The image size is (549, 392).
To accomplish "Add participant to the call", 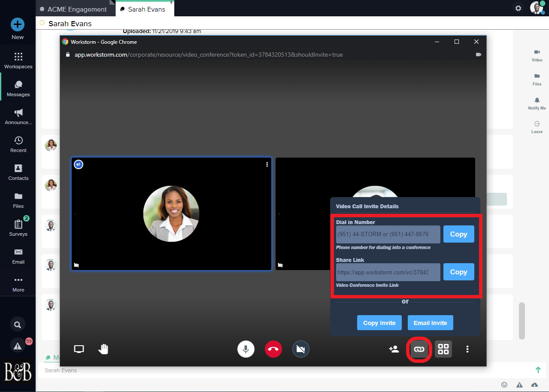I will click(394, 349).
